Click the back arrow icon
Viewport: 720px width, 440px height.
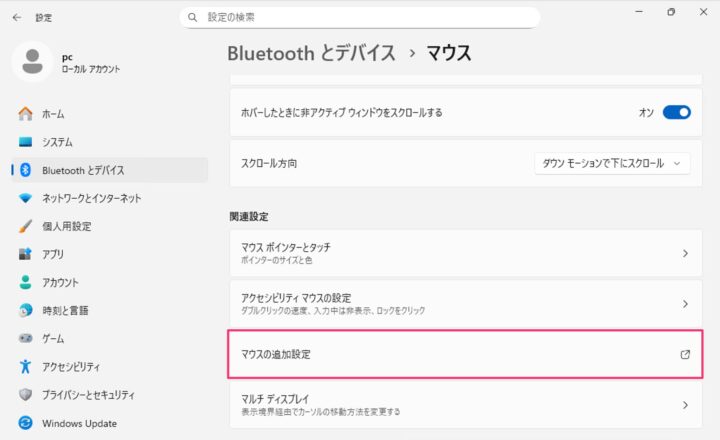(17, 17)
